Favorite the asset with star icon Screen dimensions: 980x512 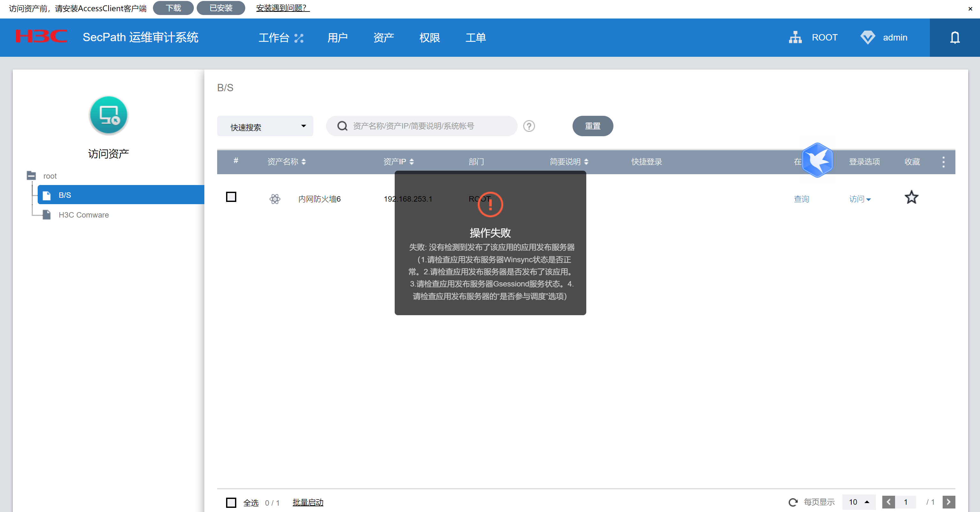click(x=911, y=197)
